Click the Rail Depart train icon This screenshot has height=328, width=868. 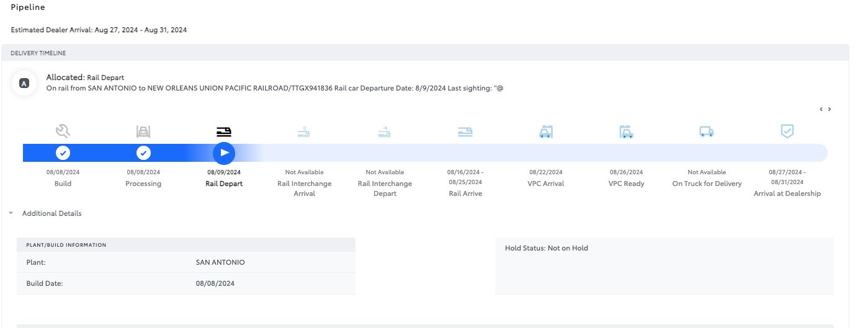[x=224, y=131]
